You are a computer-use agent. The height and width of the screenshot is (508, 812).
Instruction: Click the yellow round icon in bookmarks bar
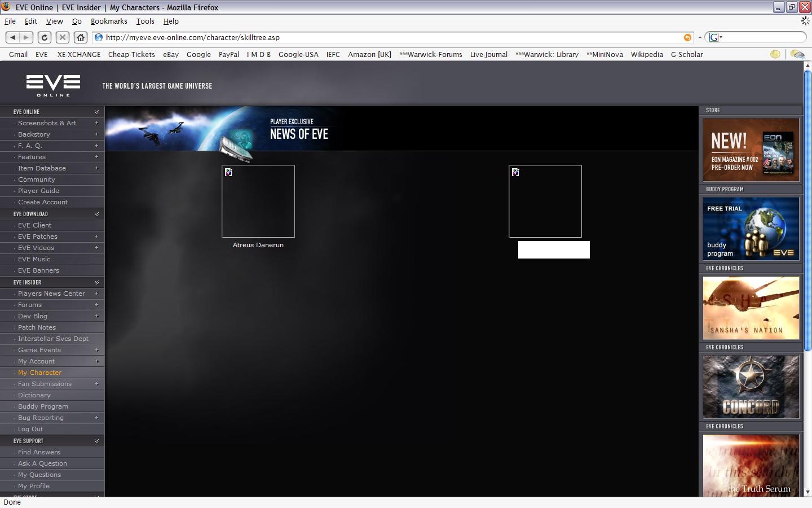pos(775,54)
